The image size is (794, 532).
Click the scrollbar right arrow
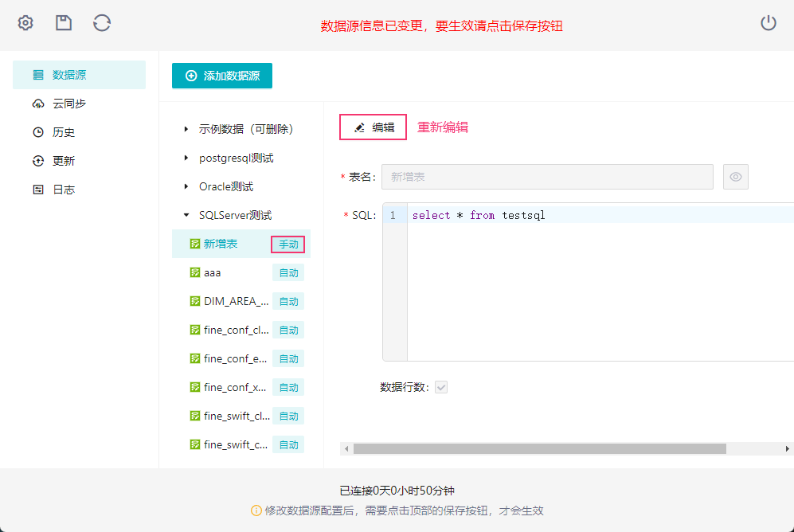coord(788,449)
